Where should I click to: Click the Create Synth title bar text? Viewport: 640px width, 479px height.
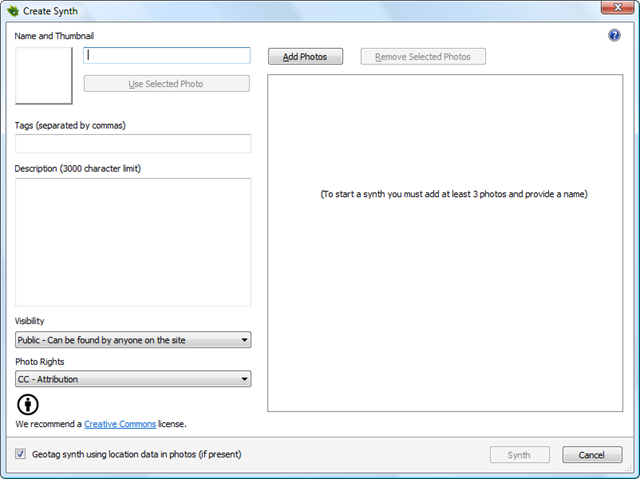click(53, 11)
